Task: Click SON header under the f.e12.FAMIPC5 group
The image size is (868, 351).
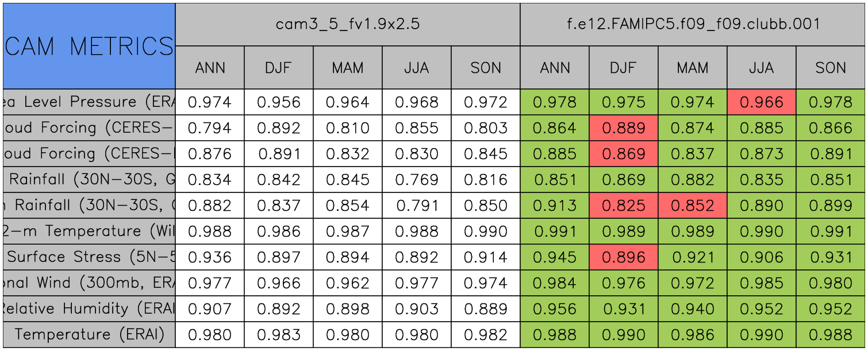Action: coord(831,68)
